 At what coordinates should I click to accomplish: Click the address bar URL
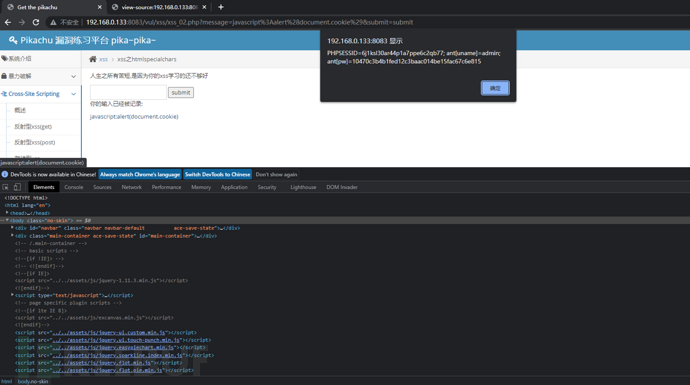coord(249,22)
